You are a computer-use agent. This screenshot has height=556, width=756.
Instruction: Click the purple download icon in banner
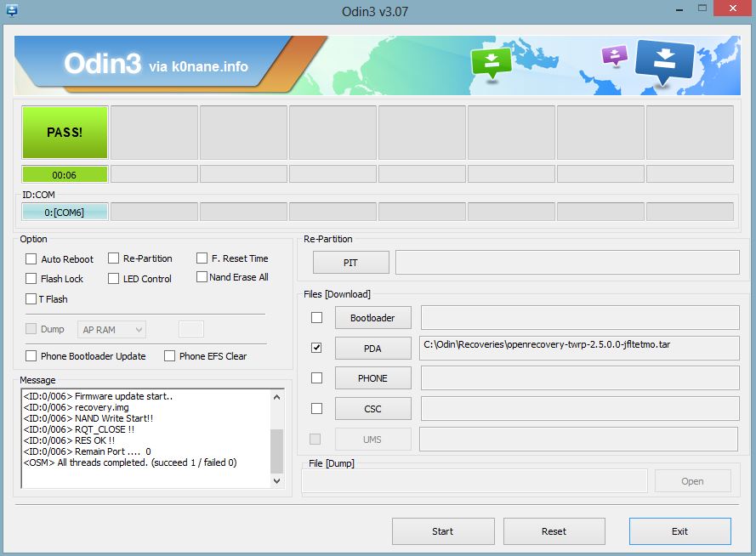[615, 55]
